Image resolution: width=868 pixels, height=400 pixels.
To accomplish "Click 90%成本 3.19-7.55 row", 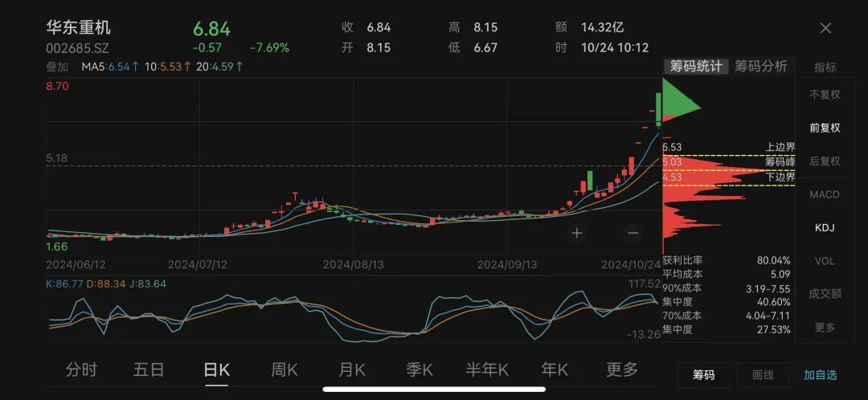I will pos(727,288).
